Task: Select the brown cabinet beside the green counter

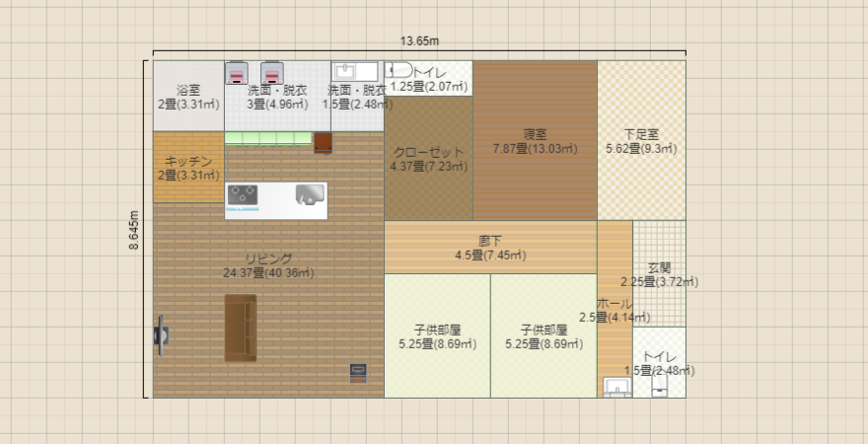Action: tap(323, 143)
